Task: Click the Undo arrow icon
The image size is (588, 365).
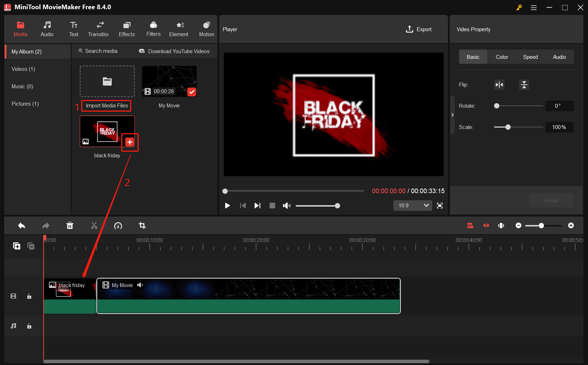Action: click(x=21, y=225)
